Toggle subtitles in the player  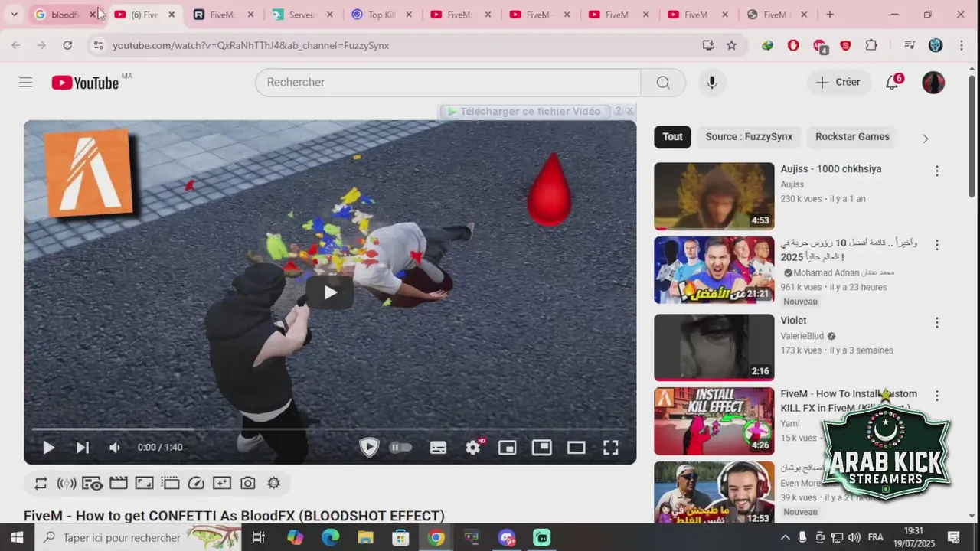[438, 448]
